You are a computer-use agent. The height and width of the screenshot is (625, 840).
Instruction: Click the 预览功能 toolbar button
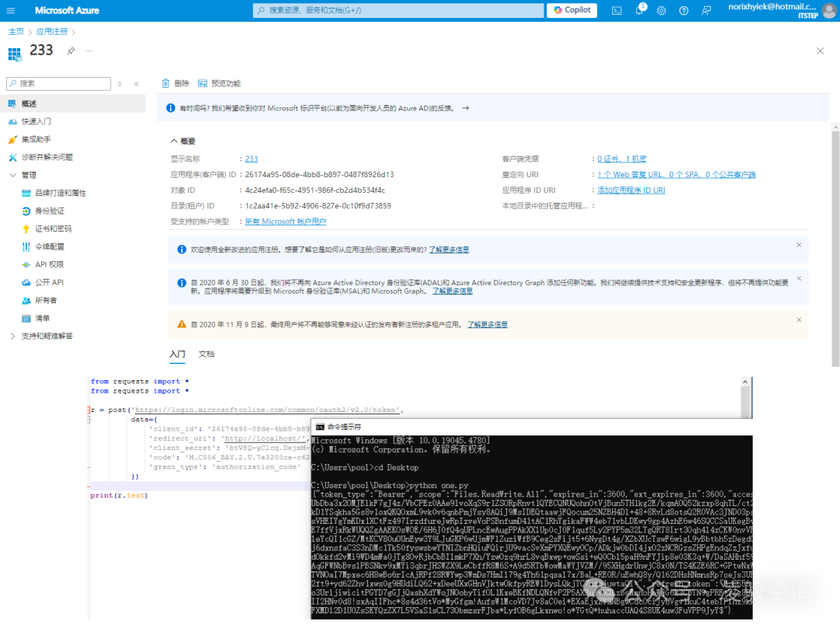pos(219,83)
